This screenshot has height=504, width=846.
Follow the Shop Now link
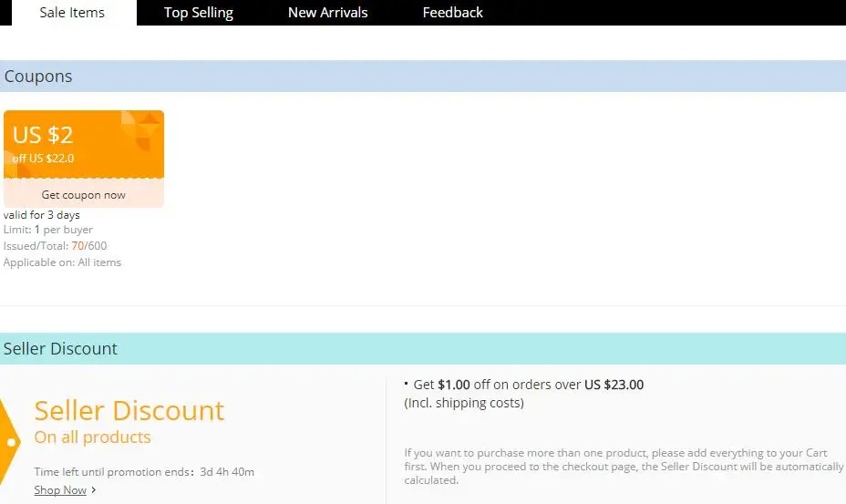pos(60,490)
